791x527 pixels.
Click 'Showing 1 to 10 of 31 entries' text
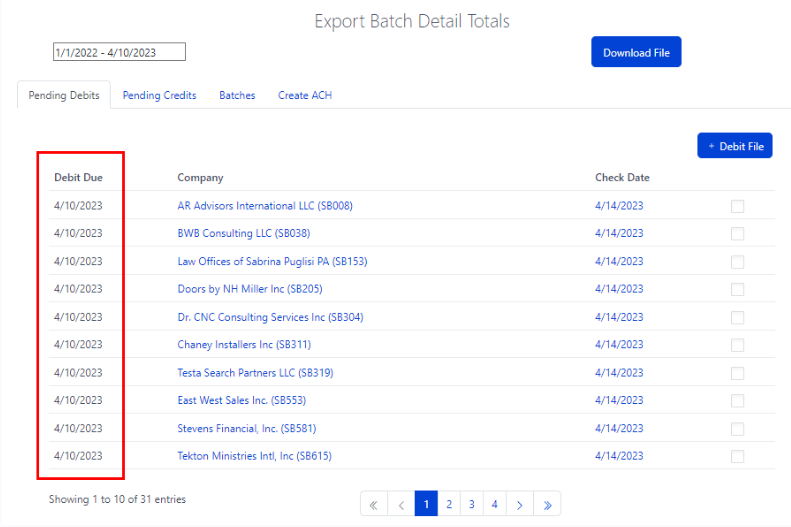[x=118, y=499]
